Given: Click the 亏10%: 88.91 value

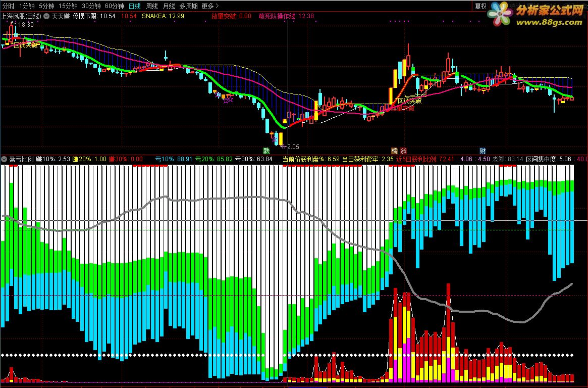Looking at the screenshot, I should [x=174, y=159].
